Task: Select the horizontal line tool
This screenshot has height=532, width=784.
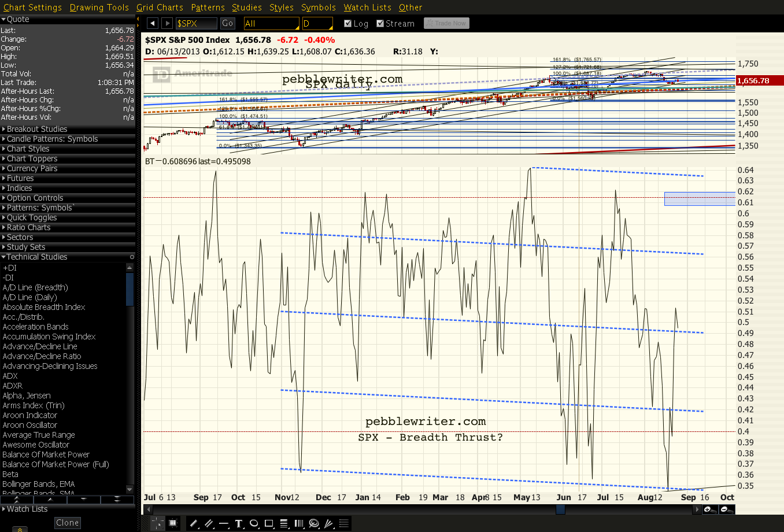Action: 224,523
